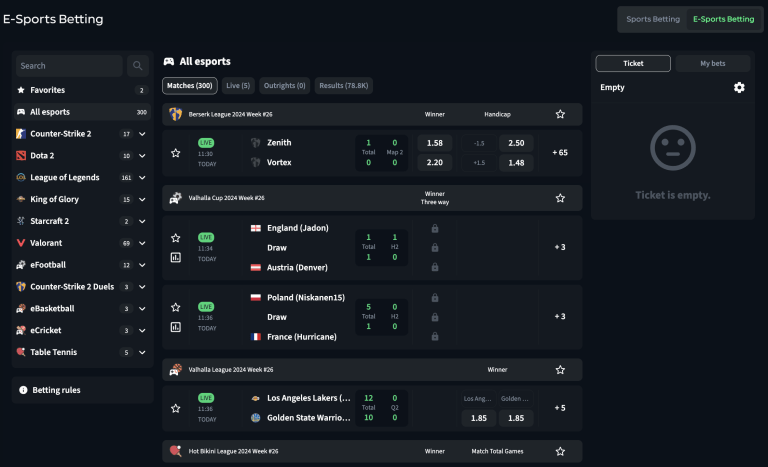Click the Search input field
The width and height of the screenshot is (768, 467).
[x=68, y=66]
